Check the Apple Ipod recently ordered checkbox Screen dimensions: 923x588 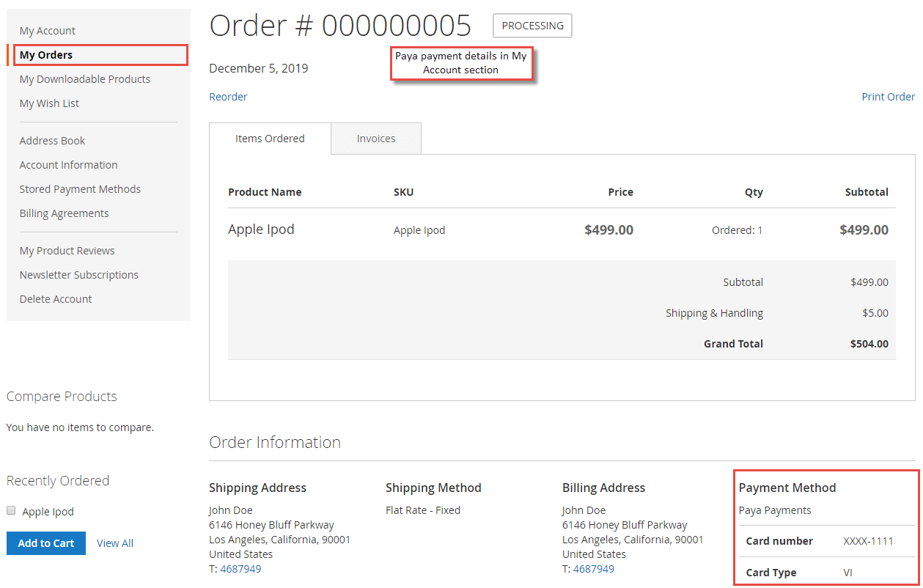click(11, 511)
